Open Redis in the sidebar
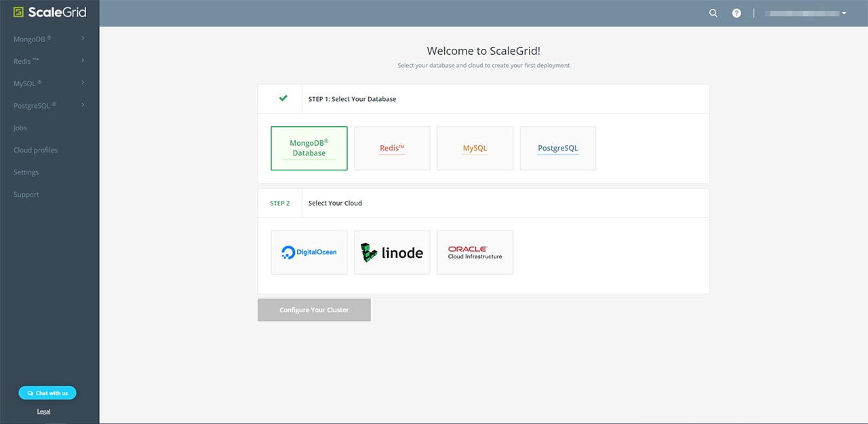 click(26, 61)
